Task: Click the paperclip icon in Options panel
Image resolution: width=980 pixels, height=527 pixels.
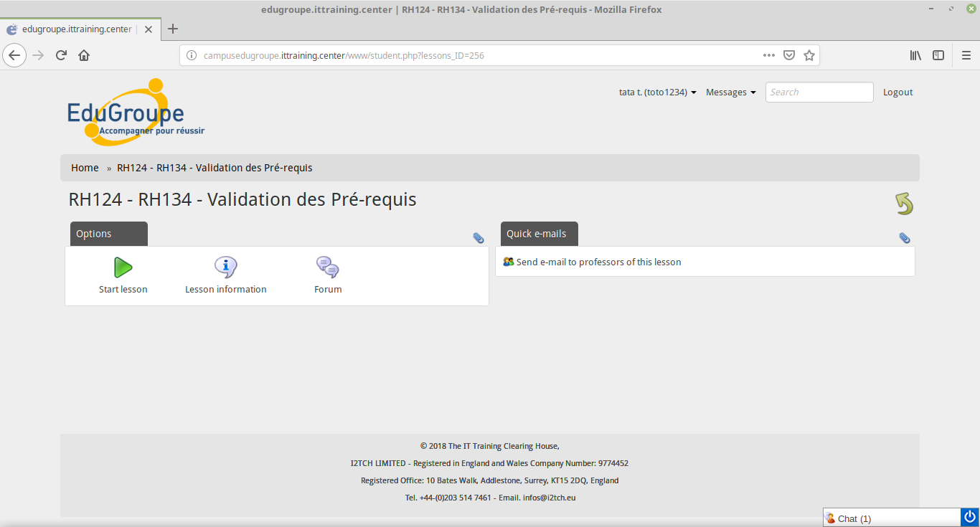Action: (x=479, y=238)
